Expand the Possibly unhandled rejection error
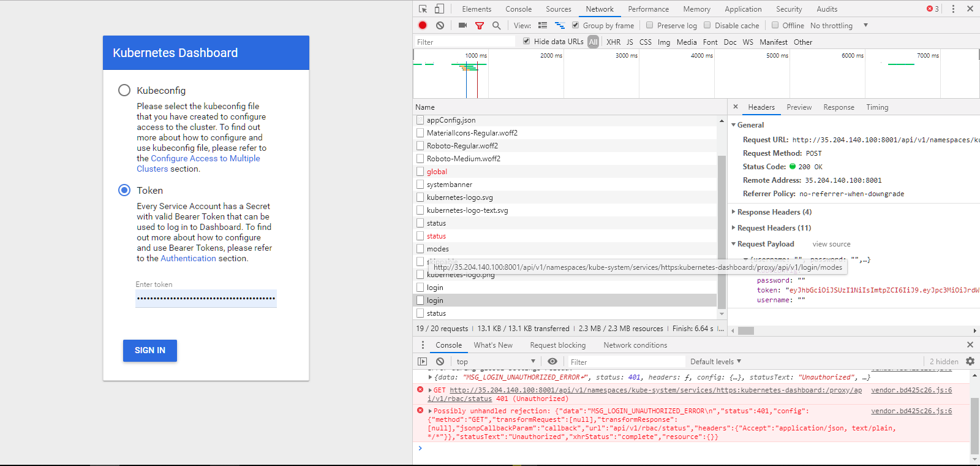 pos(431,411)
